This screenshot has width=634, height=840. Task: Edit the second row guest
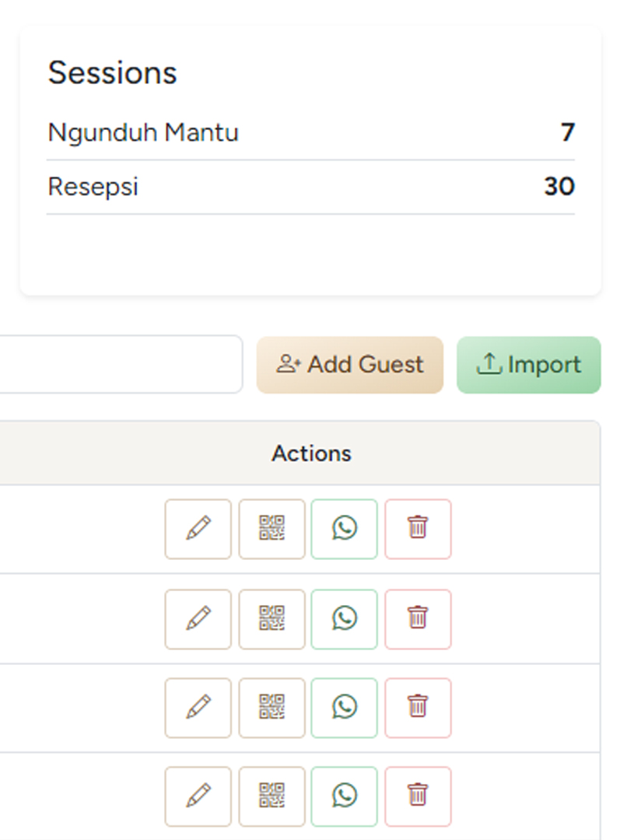tap(198, 619)
